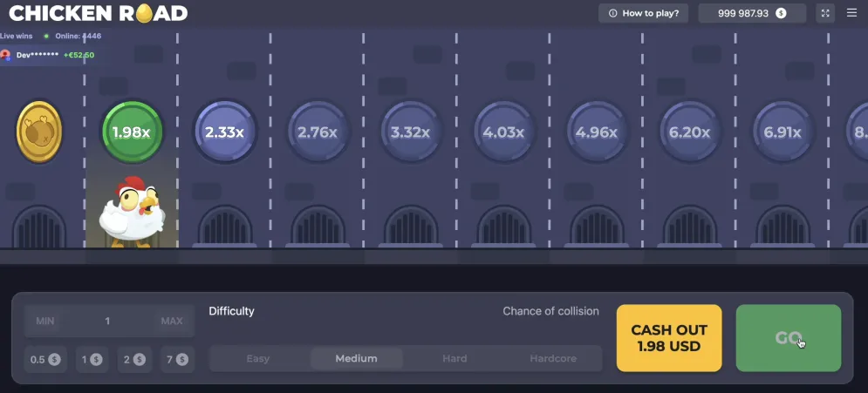
Task: Click the +€52.50 win amount
Action: click(79, 55)
